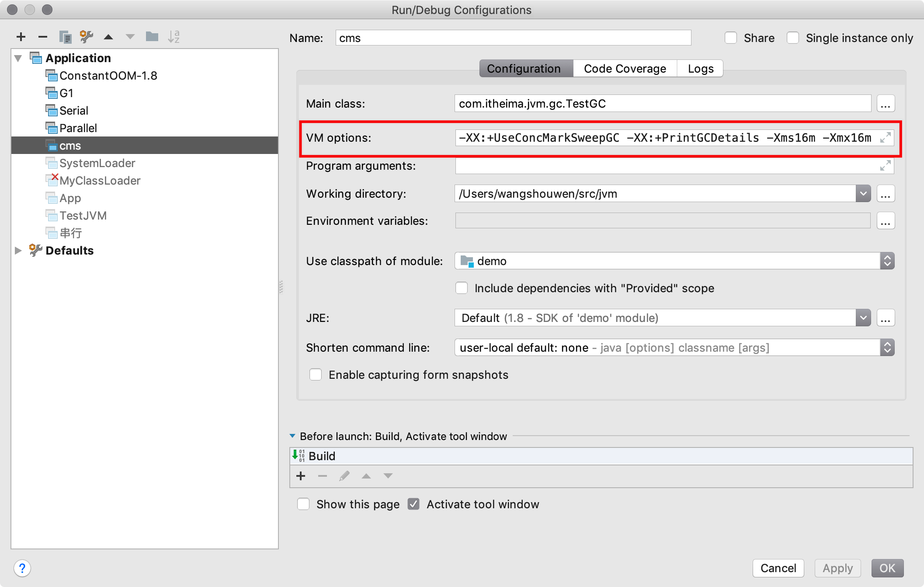924x587 pixels.
Task: Expand the VM options field editor
Action: pyautogui.click(x=885, y=138)
